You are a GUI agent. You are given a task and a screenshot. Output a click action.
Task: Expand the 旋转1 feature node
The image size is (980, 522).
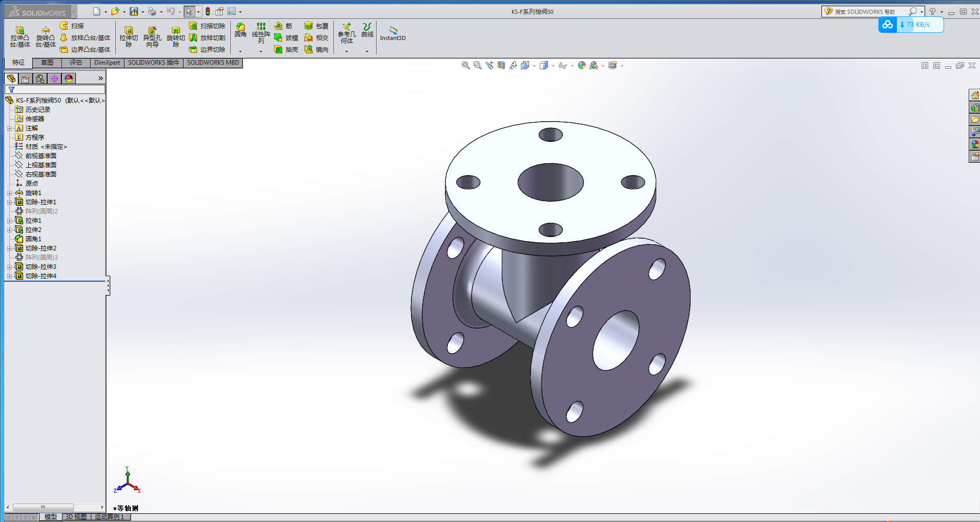point(9,193)
